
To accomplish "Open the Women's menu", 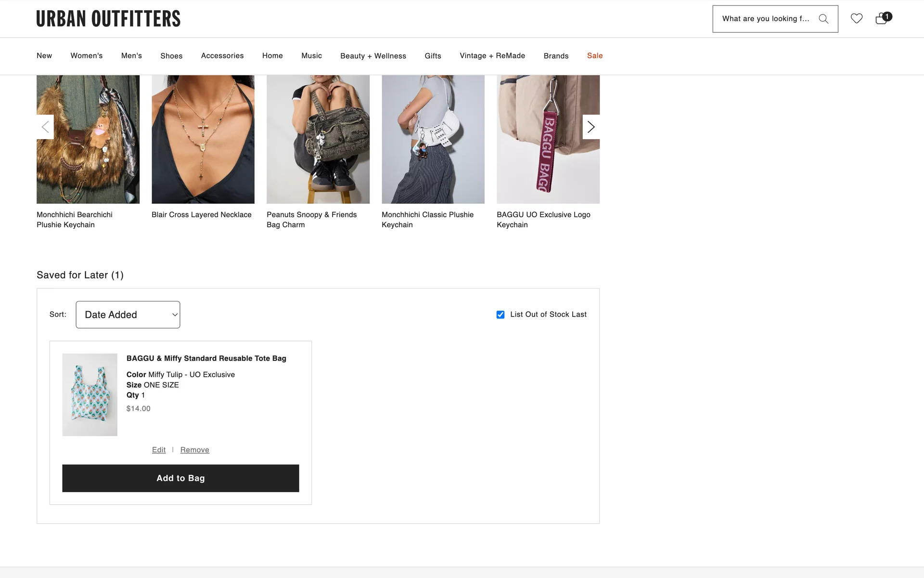I will [87, 56].
